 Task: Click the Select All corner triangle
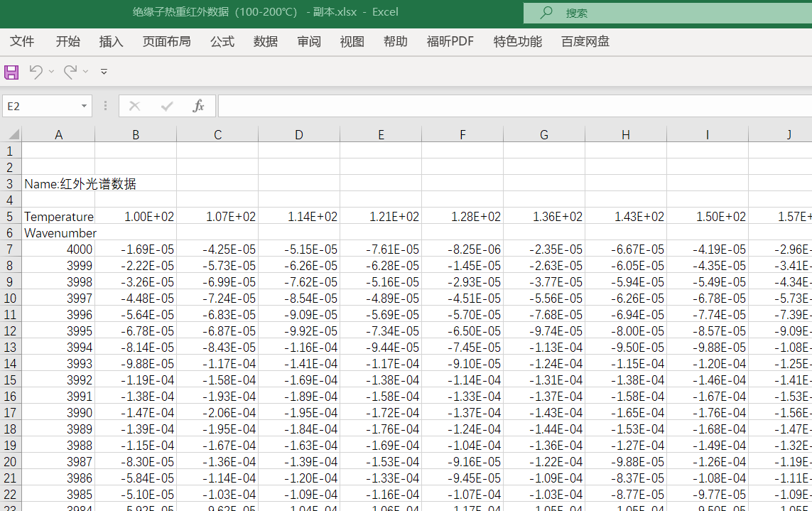(x=13, y=134)
